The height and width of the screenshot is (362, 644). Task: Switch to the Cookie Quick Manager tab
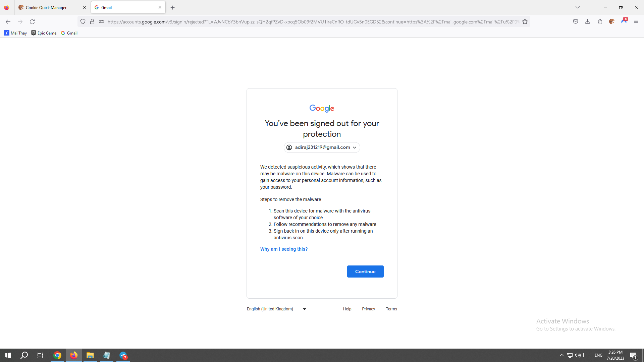[52, 7]
